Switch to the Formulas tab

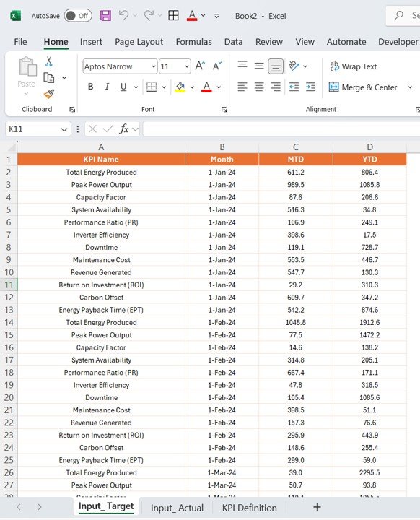pos(193,42)
